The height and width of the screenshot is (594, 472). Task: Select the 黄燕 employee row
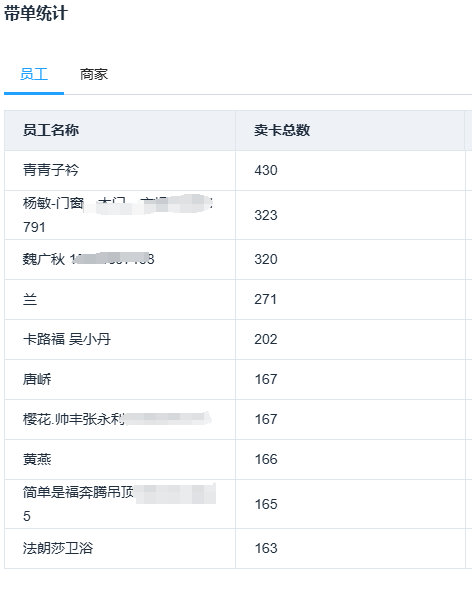click(x=235, y=460)
